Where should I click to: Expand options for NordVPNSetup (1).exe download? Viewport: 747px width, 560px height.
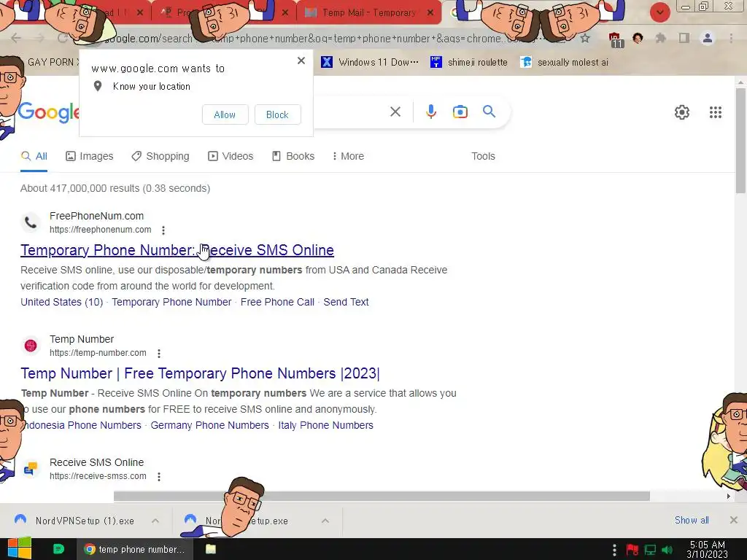155,521
